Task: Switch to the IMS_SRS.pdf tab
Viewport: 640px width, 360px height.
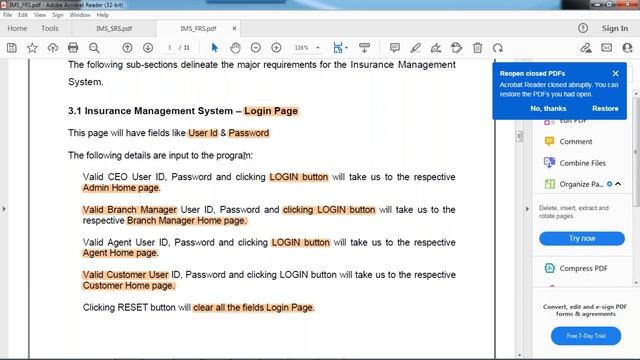Action: tap(114, 29)
